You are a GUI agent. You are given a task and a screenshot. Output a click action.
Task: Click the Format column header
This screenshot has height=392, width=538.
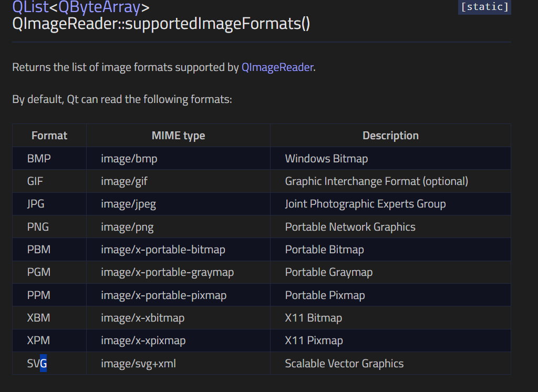coord(49,136)
